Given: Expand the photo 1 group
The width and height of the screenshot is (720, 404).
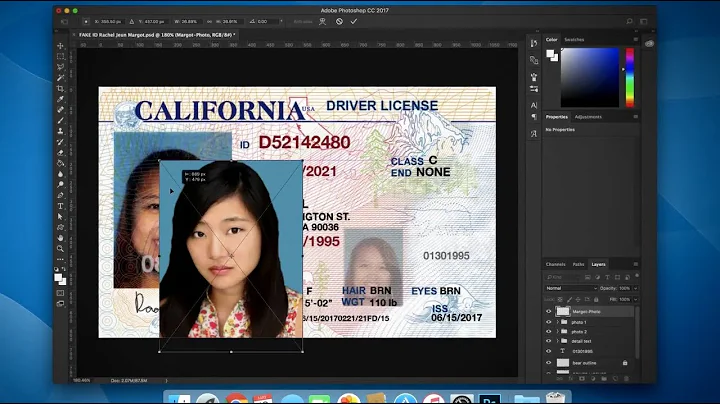Looking at the screenshot, I should (557, 322).
